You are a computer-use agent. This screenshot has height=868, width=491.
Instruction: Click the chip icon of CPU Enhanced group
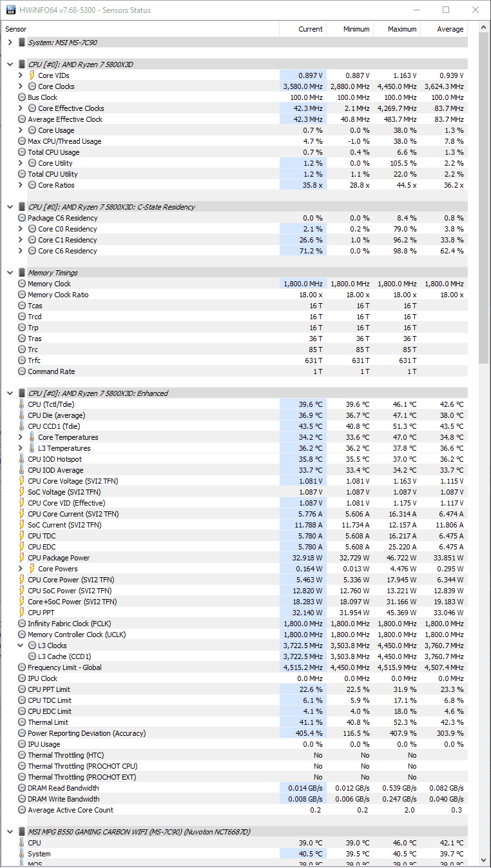point(22,393)
